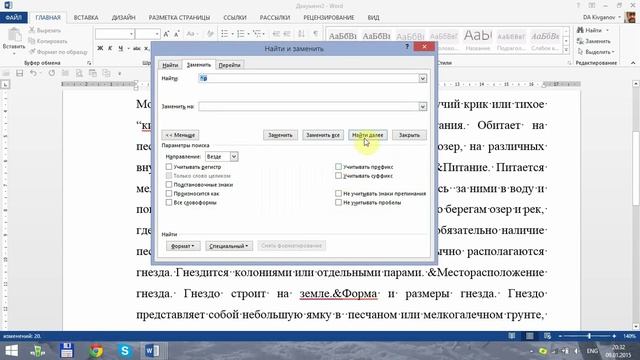Toggle the paragraph marks (¶) display

316,34
